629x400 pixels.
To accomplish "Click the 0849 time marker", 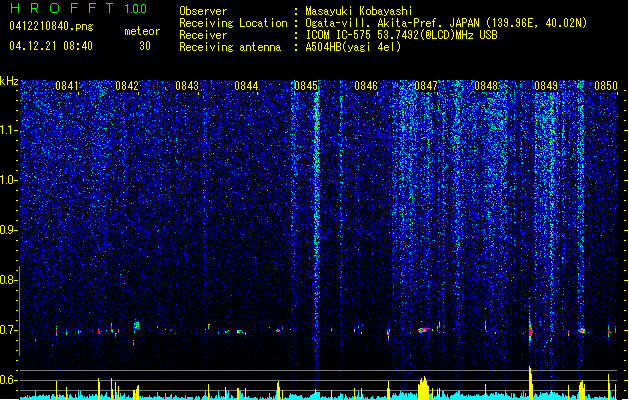I will pyautogui.click(x=546, y=86).
